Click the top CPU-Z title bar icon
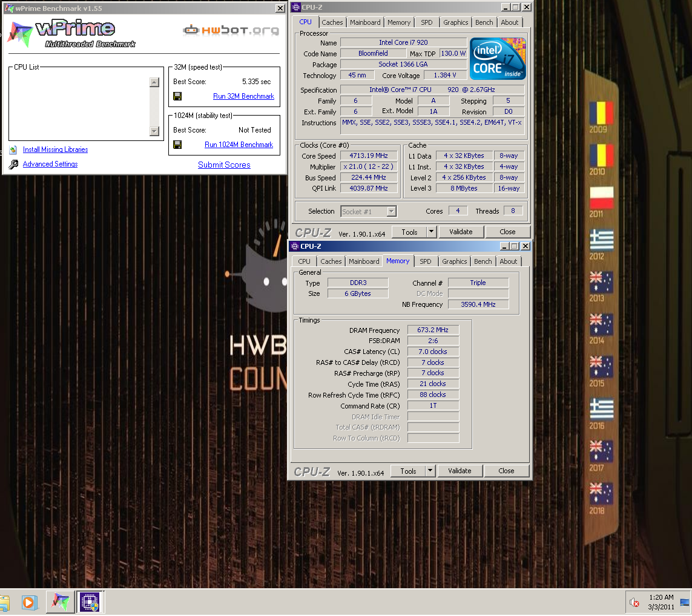 click(296, 7)
